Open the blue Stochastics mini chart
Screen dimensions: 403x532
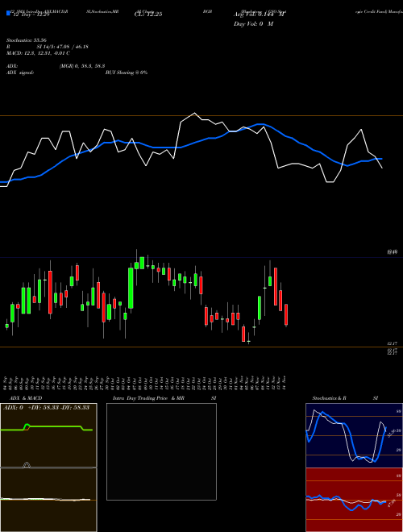click(354, 435)
